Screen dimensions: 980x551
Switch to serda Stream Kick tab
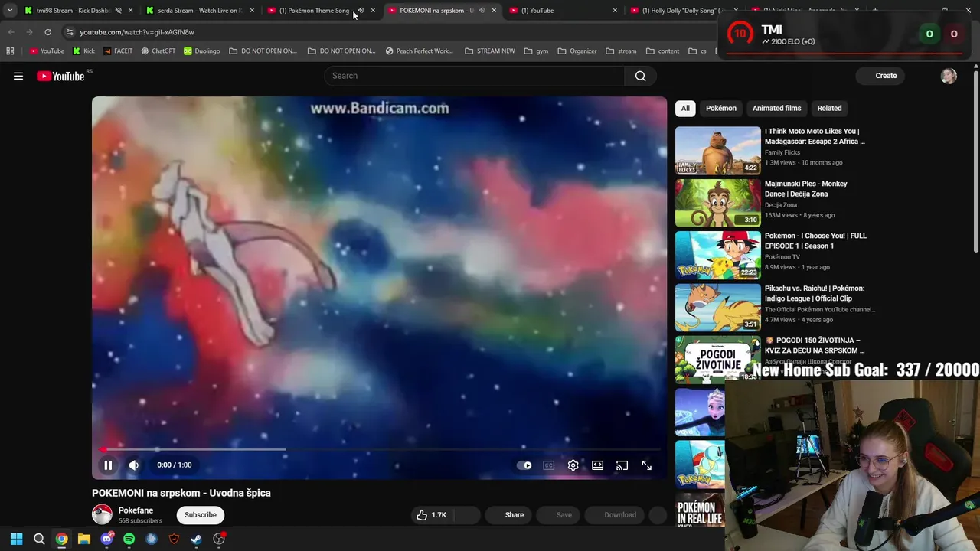coord(200,11)
